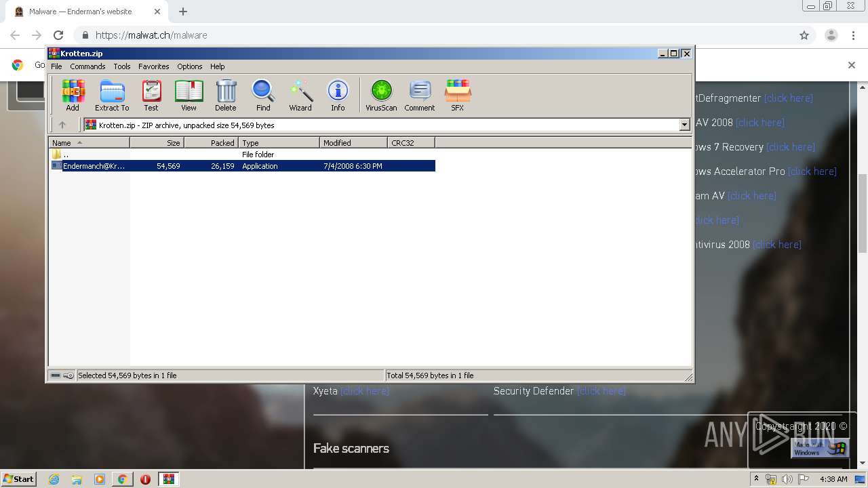Click the browser address bar URL
The height and width of the screenshot is (488, 868).
click(151, 35)
